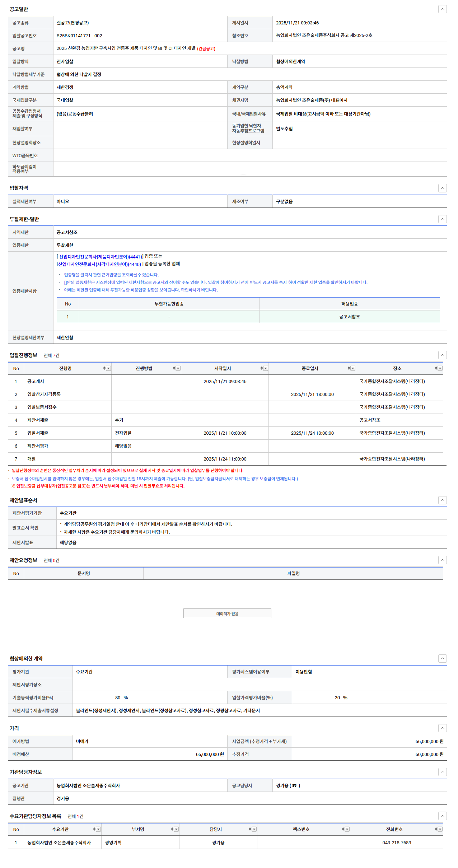458x868 pixels.
Task: Sort the 장소 column in bid progress table
Action: click(436, 368)
